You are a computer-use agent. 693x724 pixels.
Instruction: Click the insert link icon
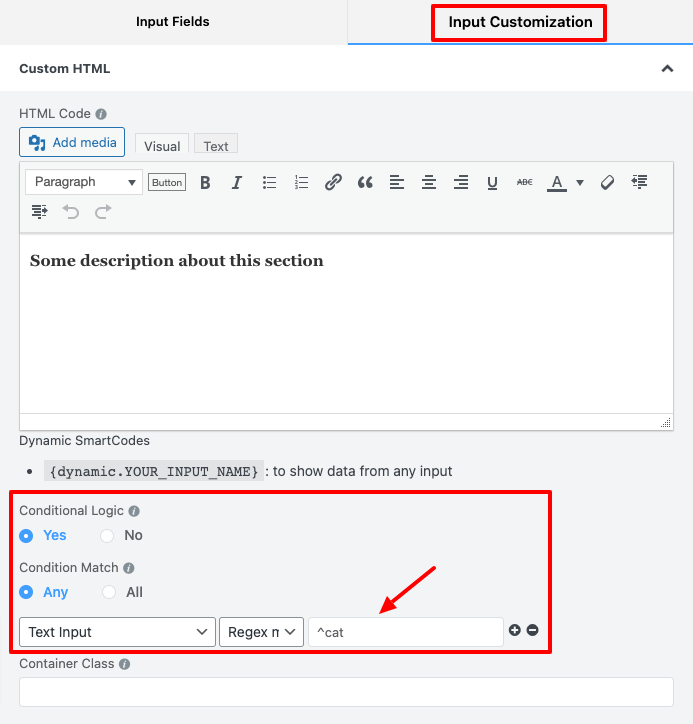coord(333,182)
